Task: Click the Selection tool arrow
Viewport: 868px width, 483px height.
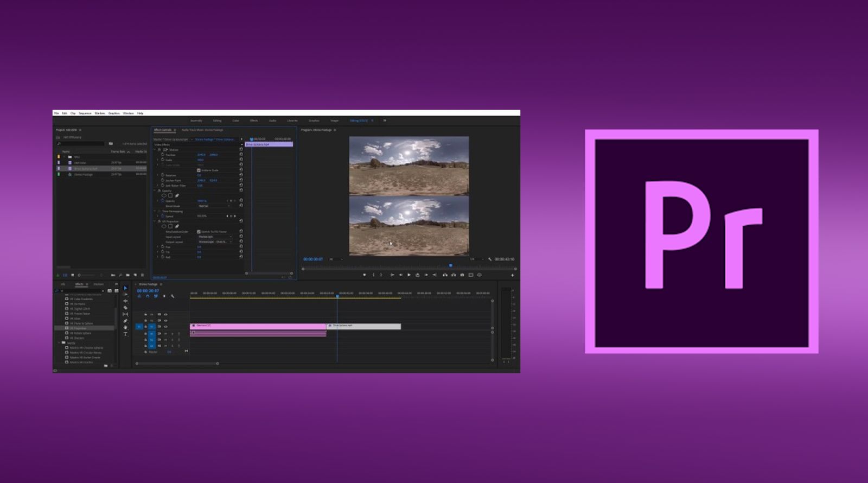Action: click(125, 288)
